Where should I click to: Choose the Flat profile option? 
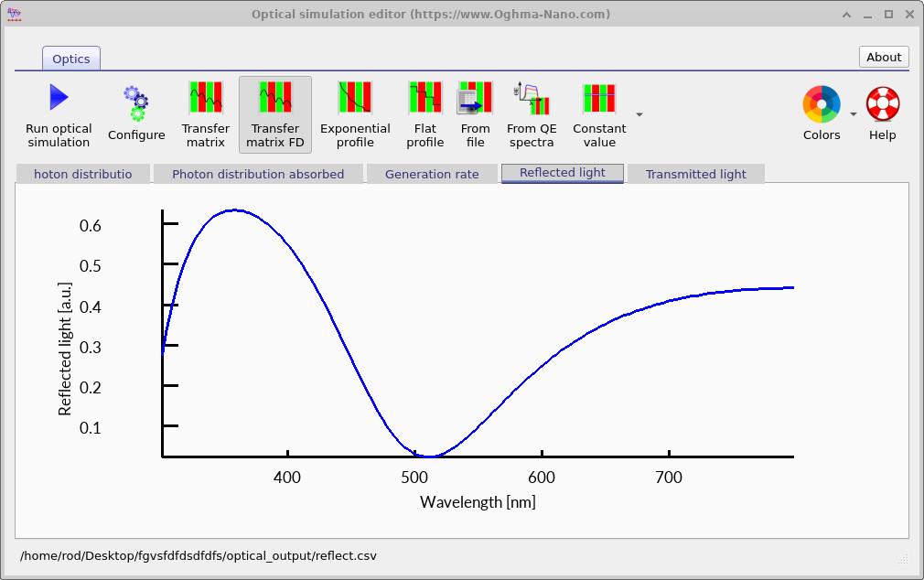tap(424, 114)
